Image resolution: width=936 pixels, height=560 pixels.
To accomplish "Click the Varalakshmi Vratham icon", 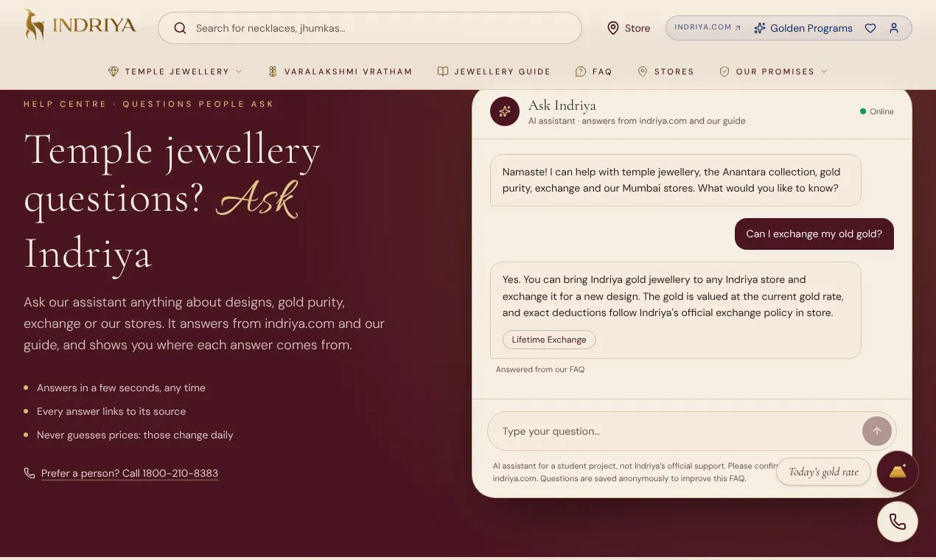I will pos(273,71).
